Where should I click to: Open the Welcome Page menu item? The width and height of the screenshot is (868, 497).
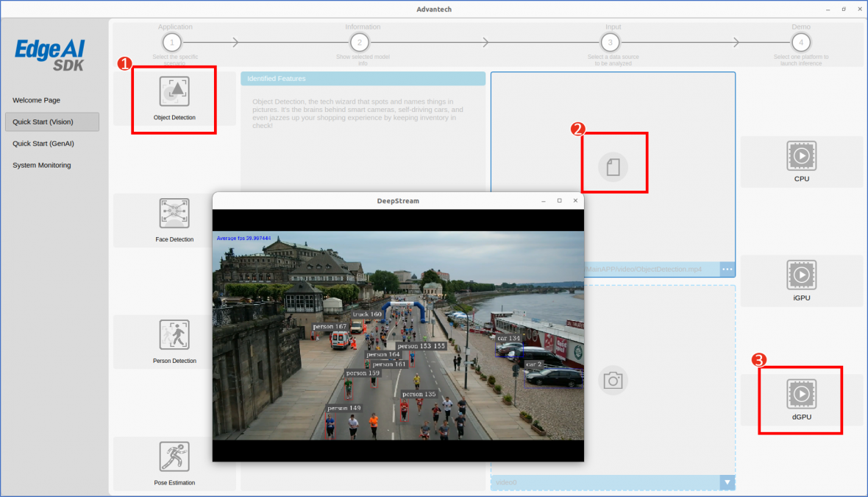pos(37,100)
